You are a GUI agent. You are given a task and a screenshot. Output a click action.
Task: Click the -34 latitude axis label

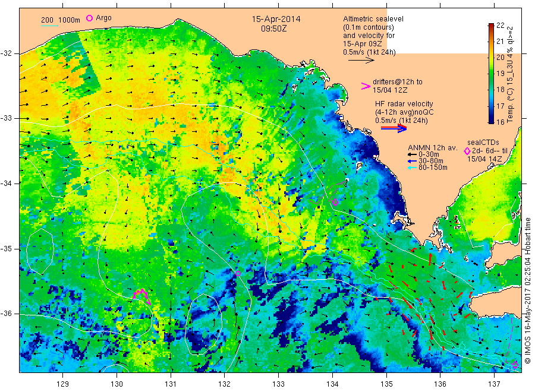(6, 184)
